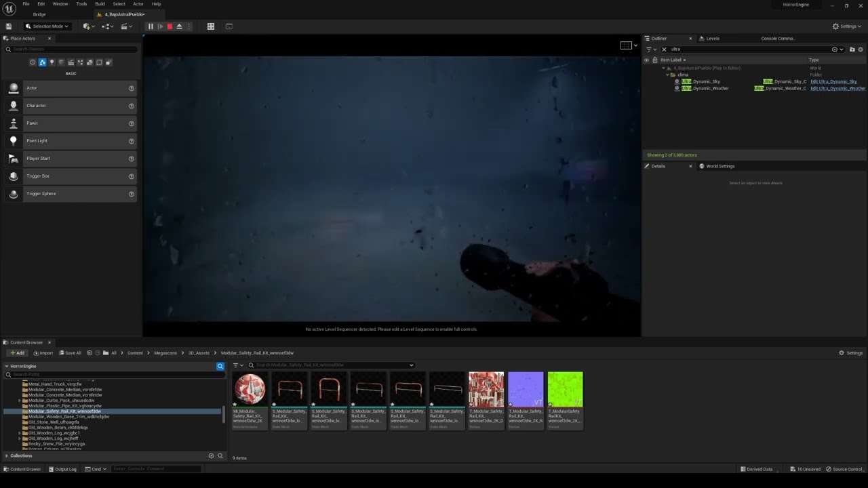The height and width of the screenshot is (488, 868).
Task: Open the Edit Ultra_Dynamic_Sky link
Action: [x=833, y=81]
